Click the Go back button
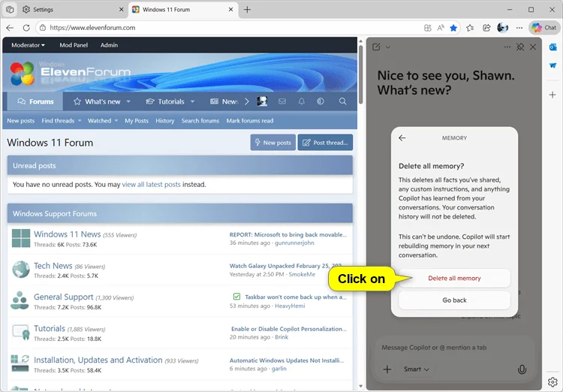563x392 pixels. (454, 300)
